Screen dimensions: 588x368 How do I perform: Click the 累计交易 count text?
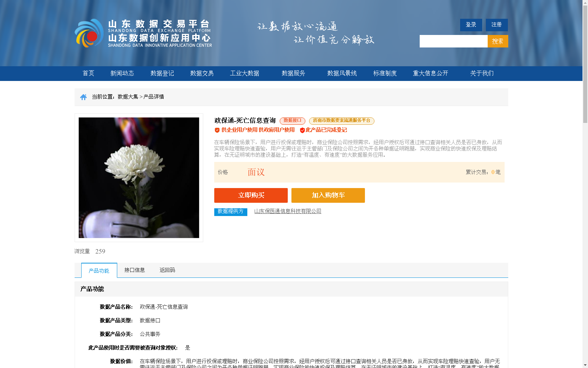pos(483,172)
